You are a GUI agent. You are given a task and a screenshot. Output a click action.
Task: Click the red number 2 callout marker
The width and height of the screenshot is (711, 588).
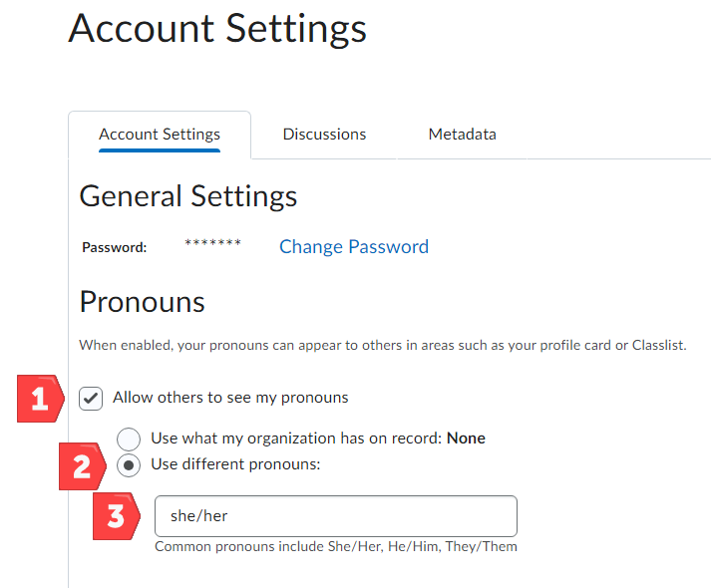coord(82,465)
